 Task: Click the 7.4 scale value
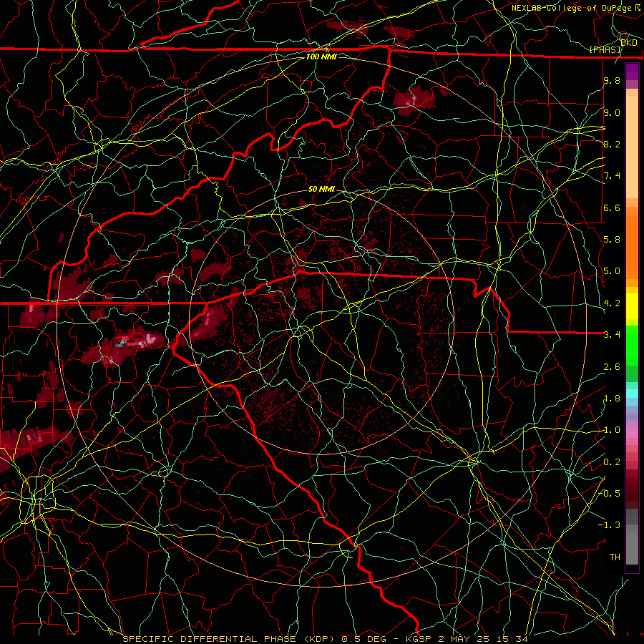tap(612, 176)
